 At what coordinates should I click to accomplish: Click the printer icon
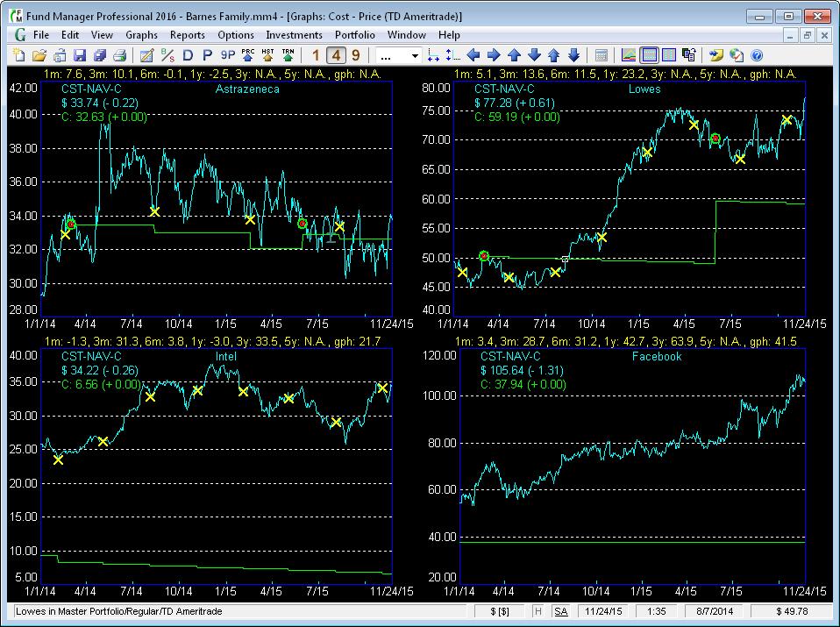coord(120,55)
